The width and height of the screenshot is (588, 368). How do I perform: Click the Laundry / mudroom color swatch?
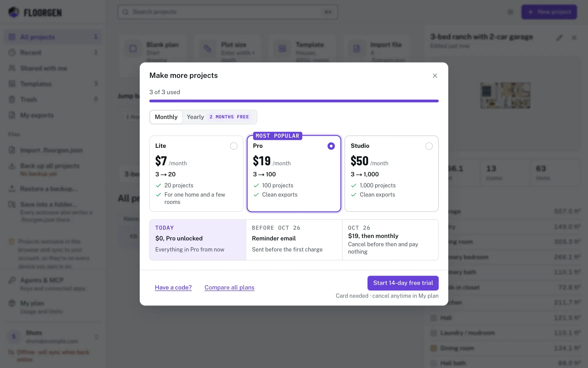pyautogui.click(x=434, y=333)
